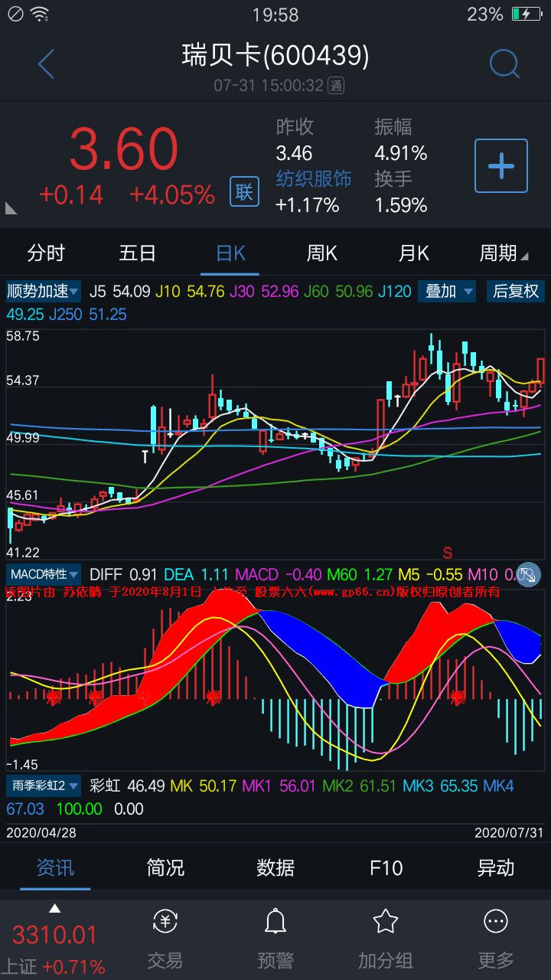This screenshot has width=551, height=980.
Task: Open 交易 trade icon
Action: (165, 939)
